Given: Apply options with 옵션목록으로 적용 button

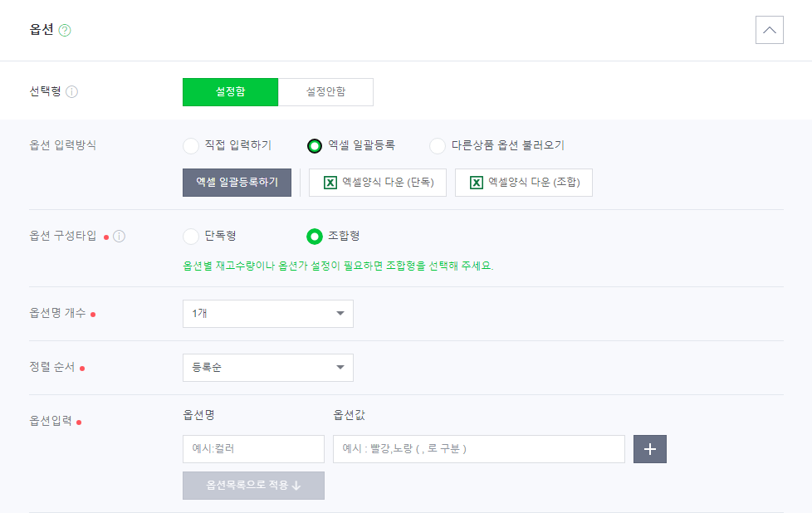Looking at the screenshot, I should tap(253, 486).
